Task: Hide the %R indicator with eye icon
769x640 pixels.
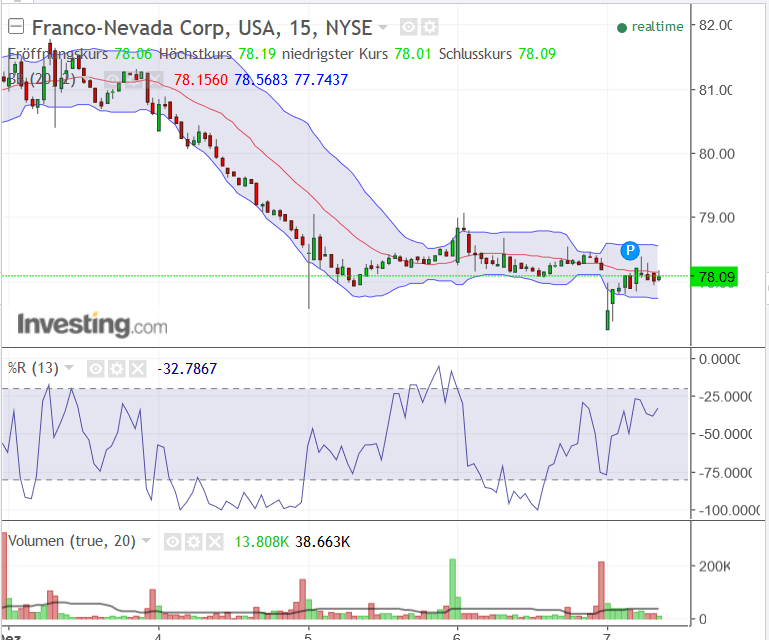Action: [96, 368]
